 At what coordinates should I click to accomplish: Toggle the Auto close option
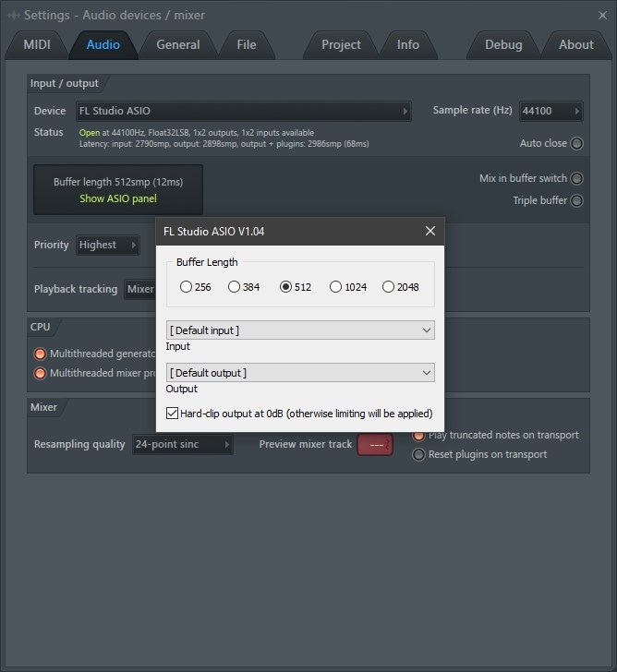coord(576,143)
